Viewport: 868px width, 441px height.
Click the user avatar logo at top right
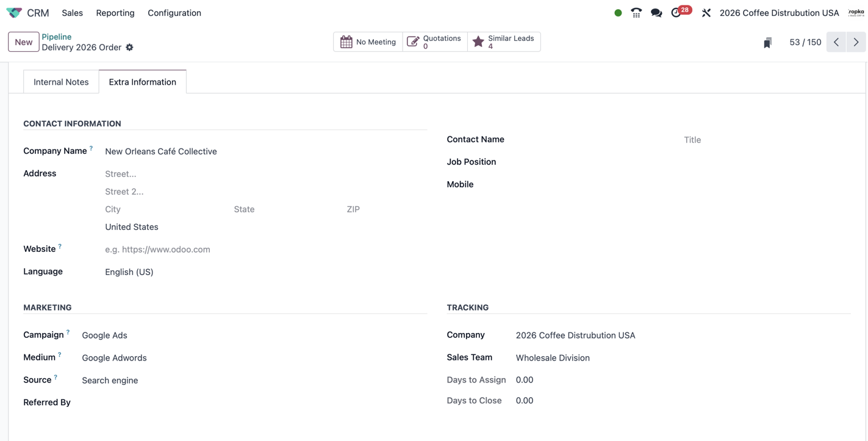[856, 13]
